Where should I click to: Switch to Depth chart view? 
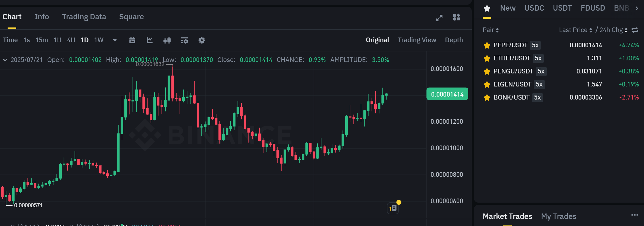(x=454, y=40)
